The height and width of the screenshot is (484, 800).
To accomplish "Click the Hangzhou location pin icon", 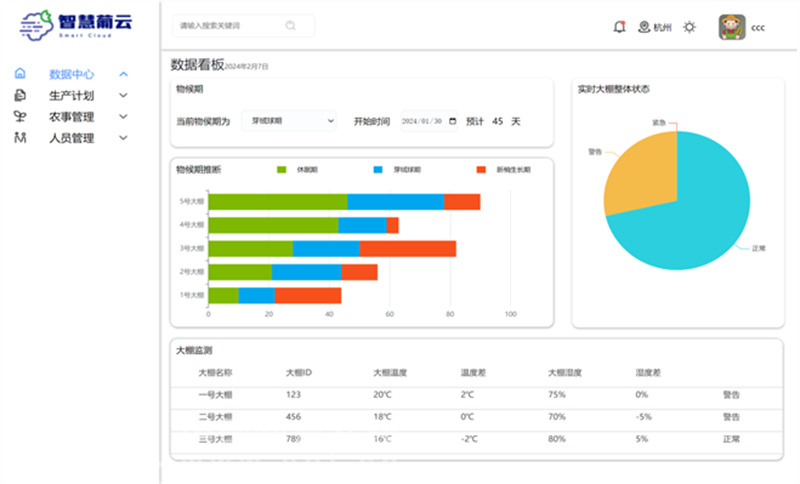I will point(644,27).
